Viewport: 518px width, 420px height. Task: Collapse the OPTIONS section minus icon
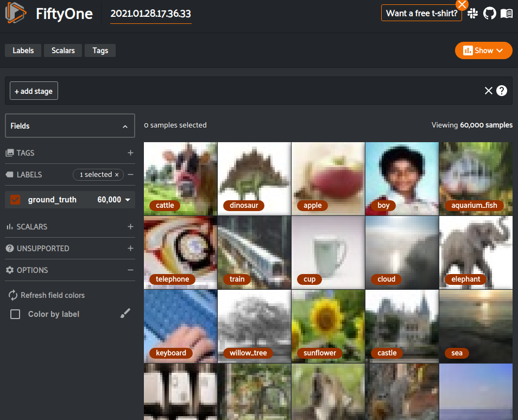(130, 270)
